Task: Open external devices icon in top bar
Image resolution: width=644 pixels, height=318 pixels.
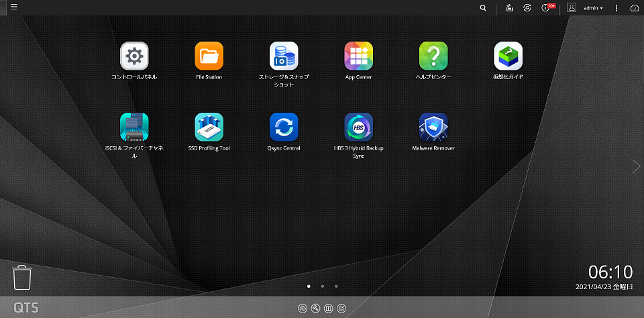Action: (x=527, y=8)
